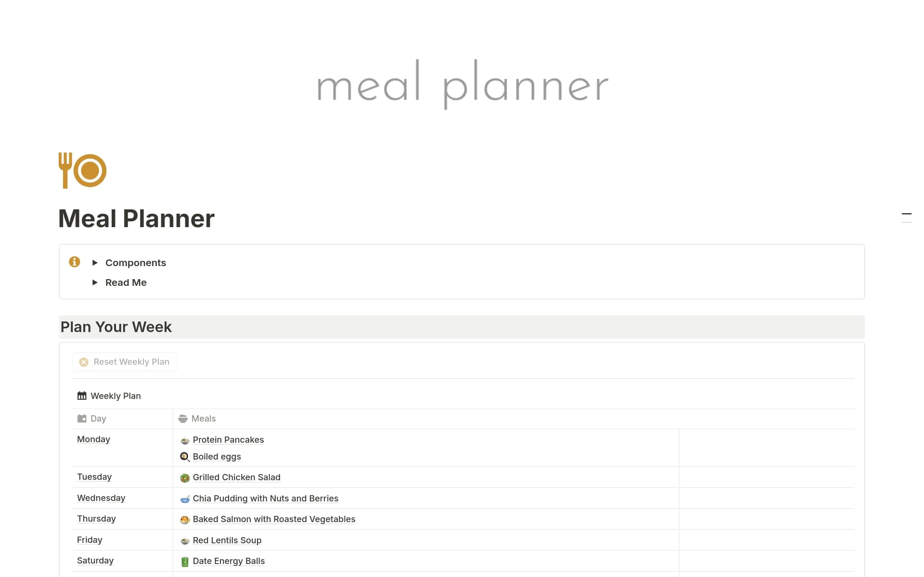
Task: Open the Red Lentils Soup page
Action: click(227, 540)
